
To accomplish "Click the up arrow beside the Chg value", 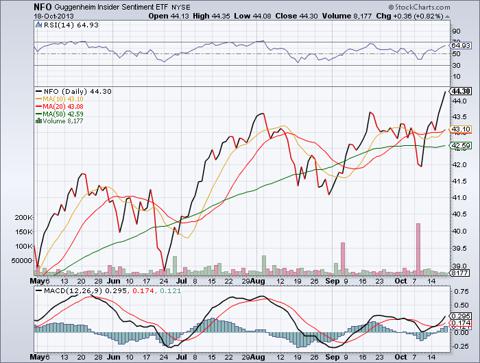I will coord(447,16).
